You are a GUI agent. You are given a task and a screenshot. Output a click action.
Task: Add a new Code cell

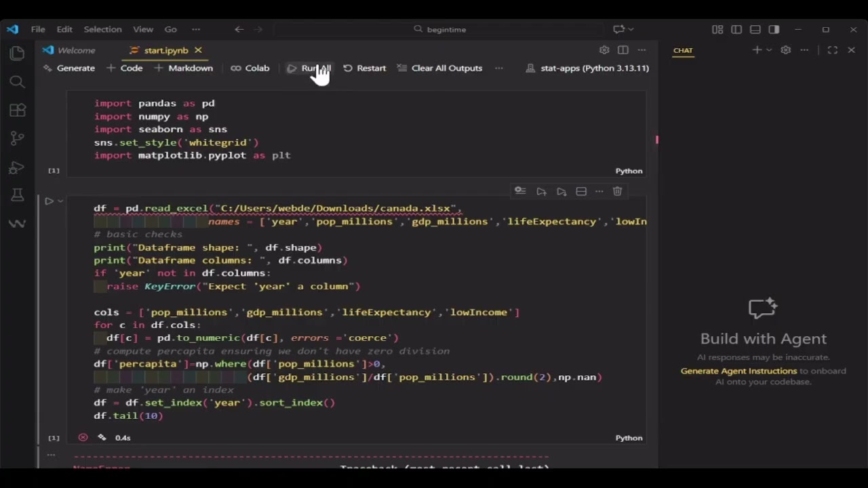(124, 68)
